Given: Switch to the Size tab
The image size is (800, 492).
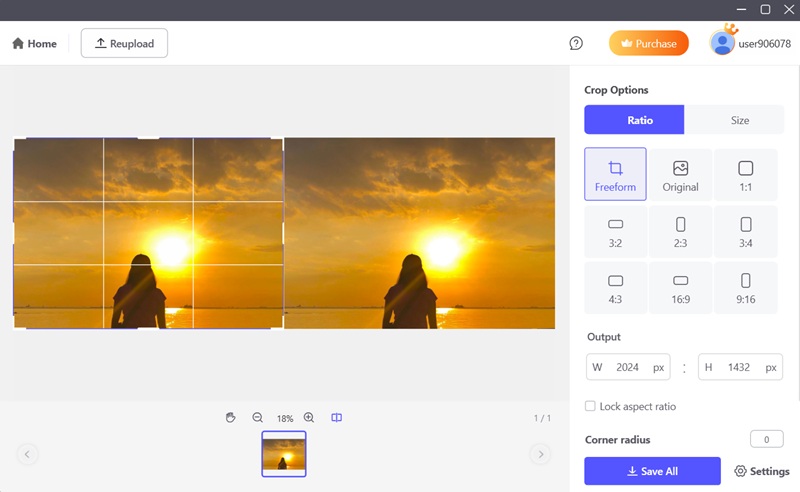Looking at the screenshot, I should 739,120.
